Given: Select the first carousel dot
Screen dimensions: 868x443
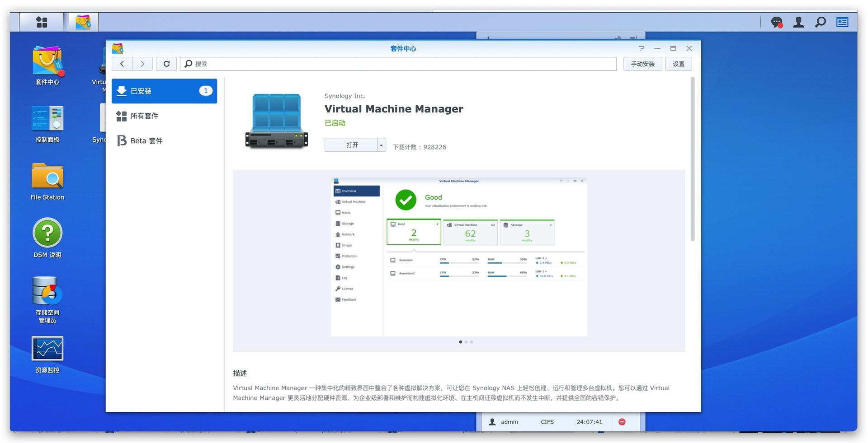Looking at the screenshot, I should (461, 342).
